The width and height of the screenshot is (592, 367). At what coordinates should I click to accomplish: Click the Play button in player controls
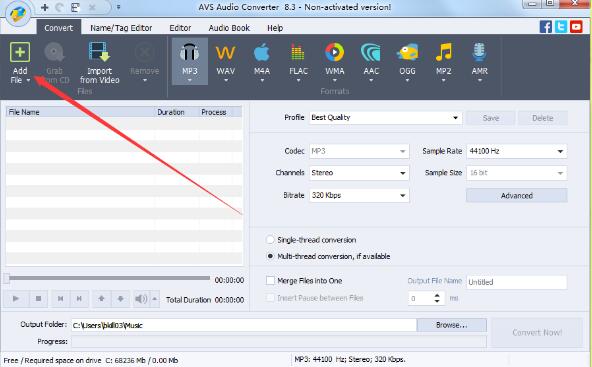[16, 299]
